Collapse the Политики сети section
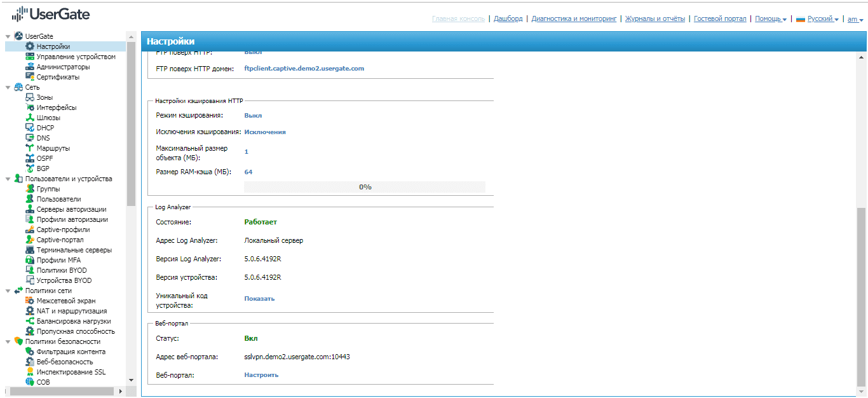The image size is (868, 398). (x=8, y=291)
